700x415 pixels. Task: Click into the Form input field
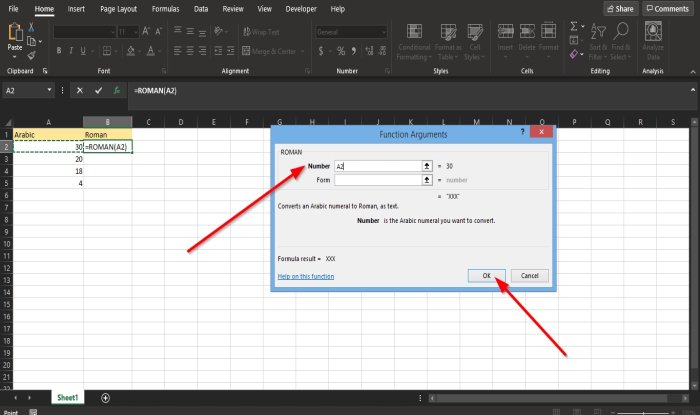(378, 180)
